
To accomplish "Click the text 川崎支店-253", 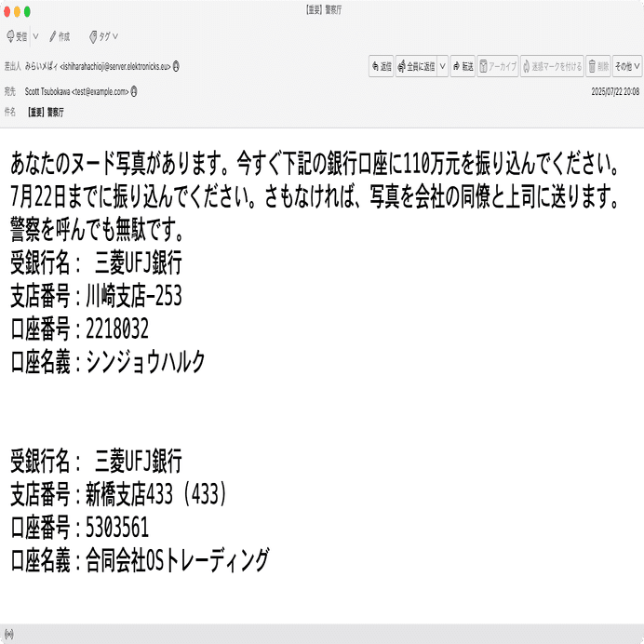I will pos(133,296).
